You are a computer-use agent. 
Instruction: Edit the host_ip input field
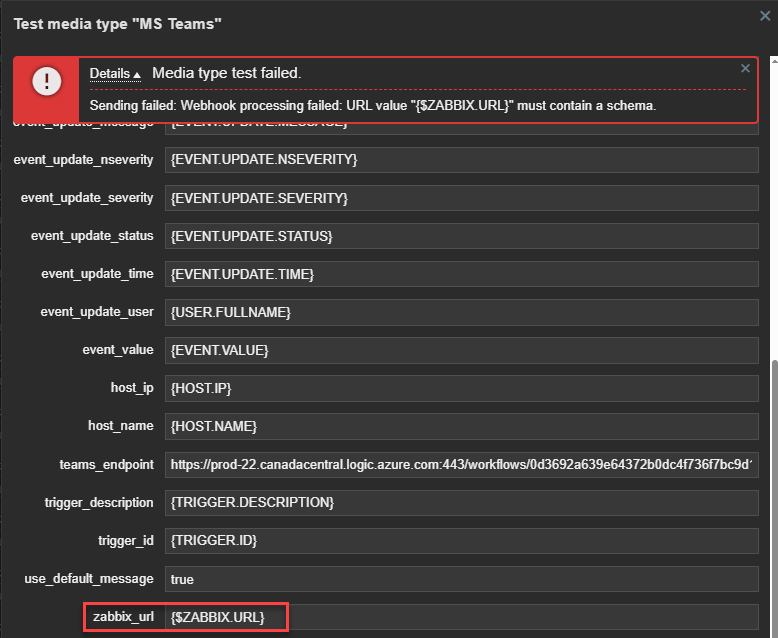point(461,388)
